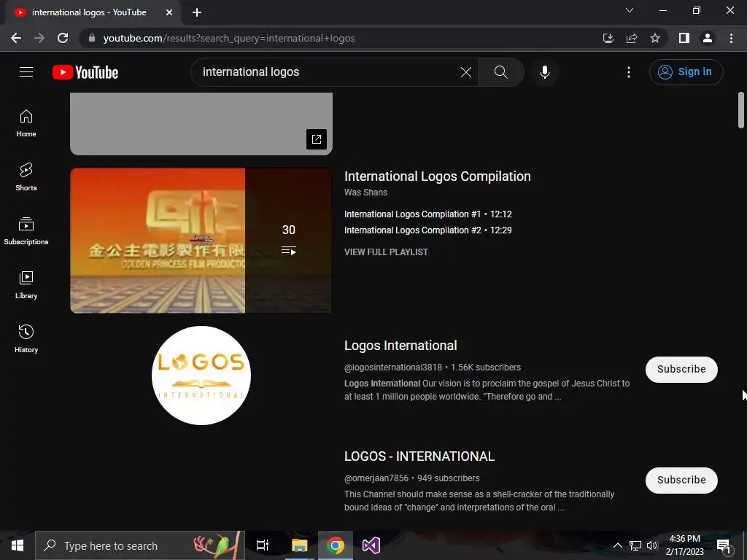The height and width of the screenshot is (560, 747).
Task: Open Task View on the taskbar
Action: (x=263, y=545)
